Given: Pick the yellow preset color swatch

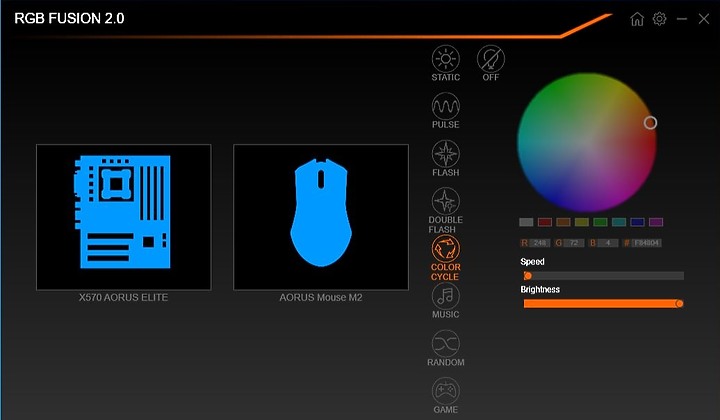Looking at the screenshot, I should coord(582,222).
